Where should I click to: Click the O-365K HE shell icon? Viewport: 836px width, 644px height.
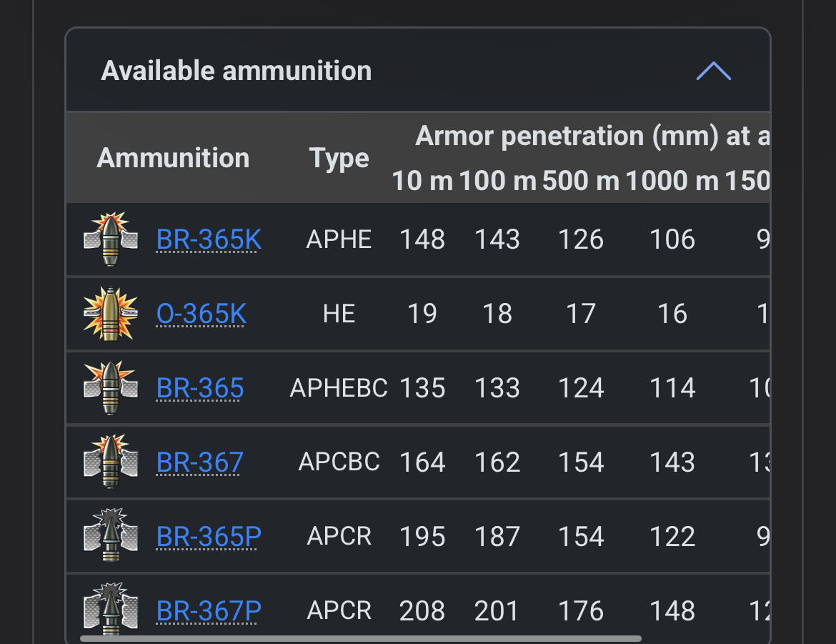[x=110, y=314]
